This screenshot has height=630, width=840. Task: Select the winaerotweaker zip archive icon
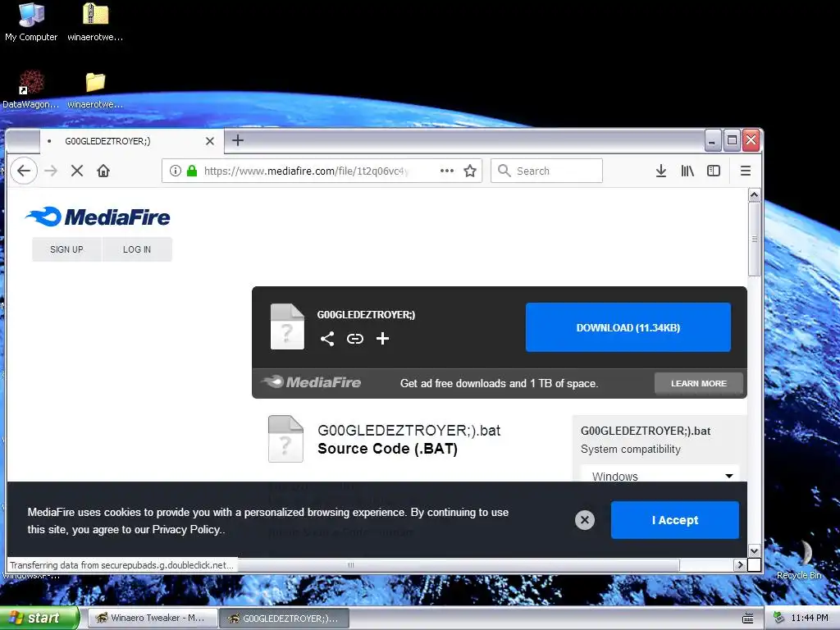click(95, 21)
